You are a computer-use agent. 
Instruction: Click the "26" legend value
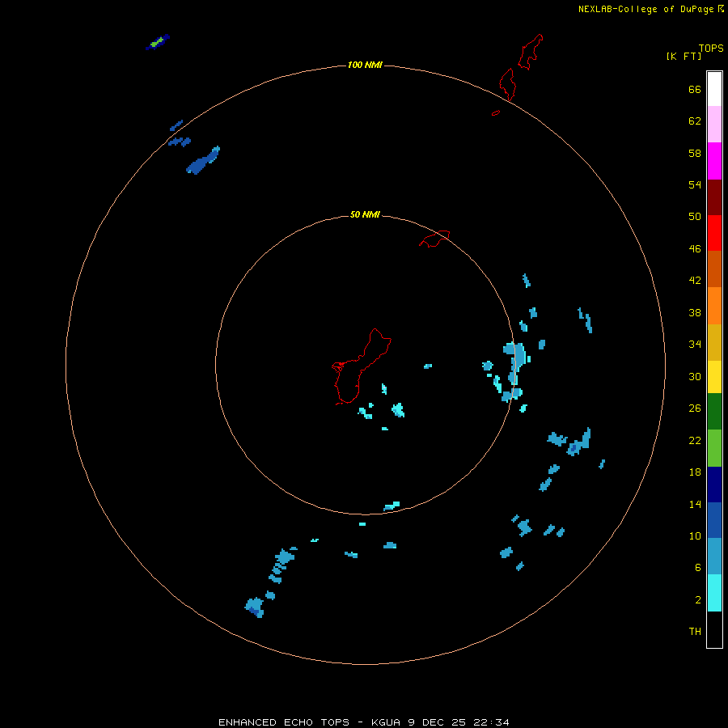(x=695, y=408)
